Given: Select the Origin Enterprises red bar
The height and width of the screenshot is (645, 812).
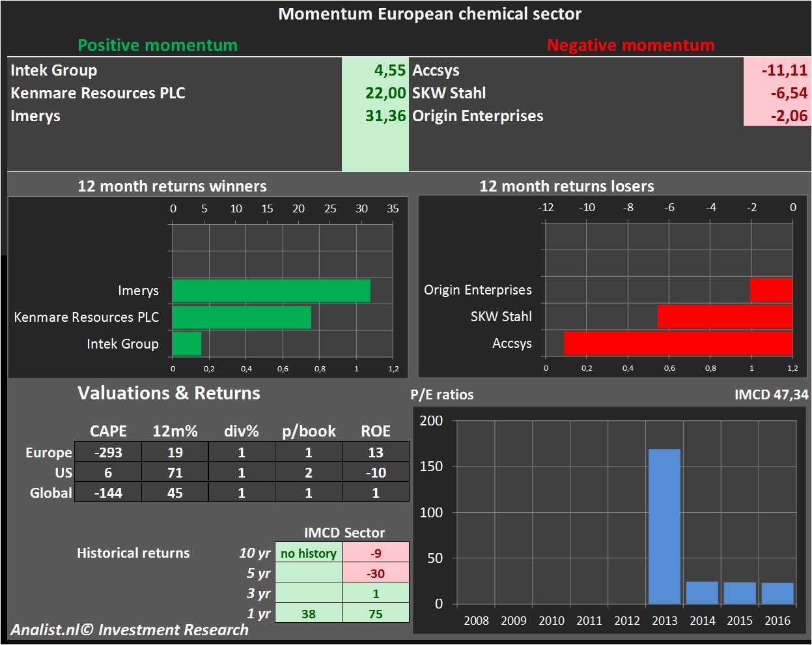Looking at the screenshot, I should pyautogui.click(x=771, y=290).
